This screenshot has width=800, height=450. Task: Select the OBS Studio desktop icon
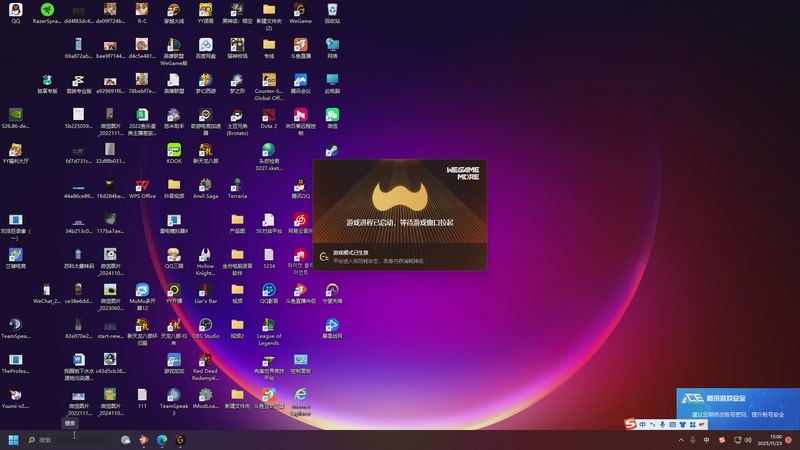click(206, 329)
